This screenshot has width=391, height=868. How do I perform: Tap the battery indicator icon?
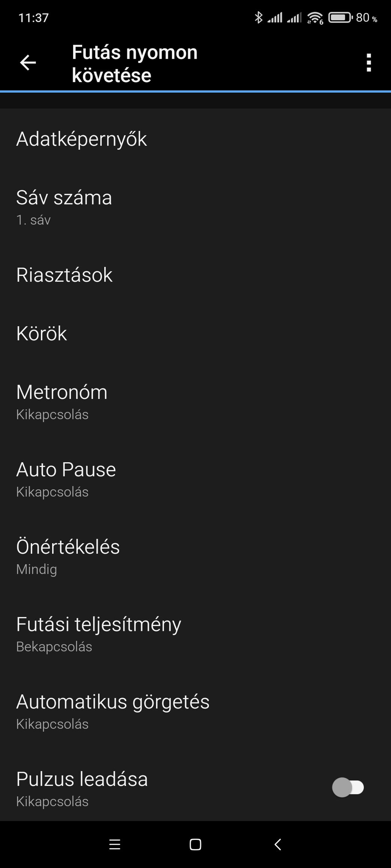point(340,18)
